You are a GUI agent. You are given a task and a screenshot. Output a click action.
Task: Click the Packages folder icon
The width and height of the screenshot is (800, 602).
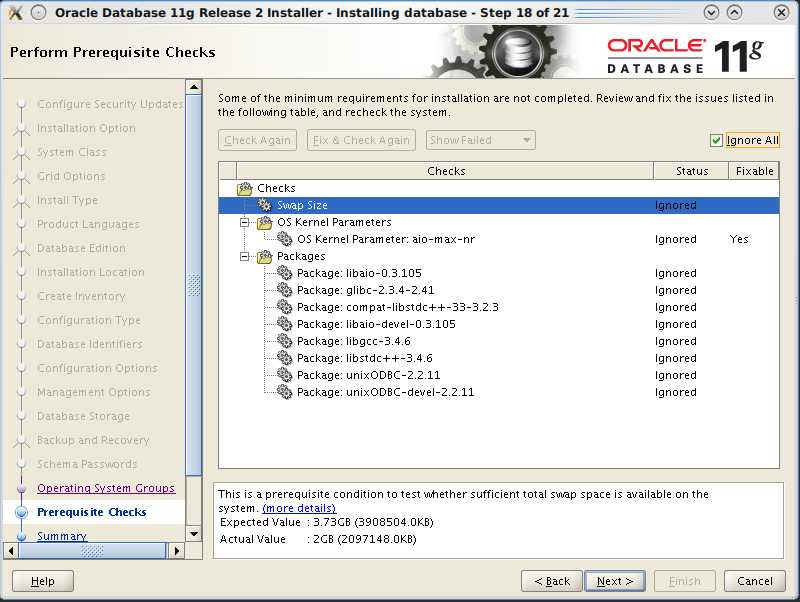(x=264, y=256)
